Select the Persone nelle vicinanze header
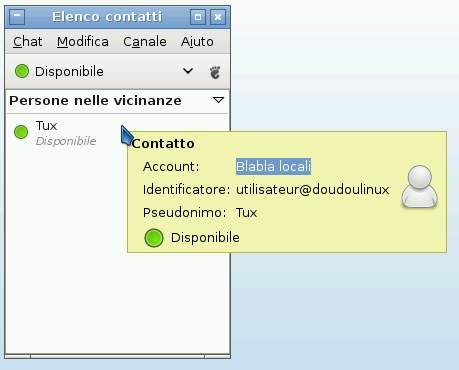This screenshot has height=370, width=459. 95,100
